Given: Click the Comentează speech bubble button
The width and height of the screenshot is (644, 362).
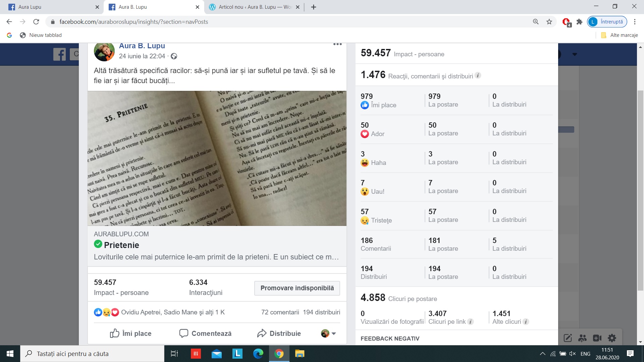Looking at the screenshot, I should [205, 333].
